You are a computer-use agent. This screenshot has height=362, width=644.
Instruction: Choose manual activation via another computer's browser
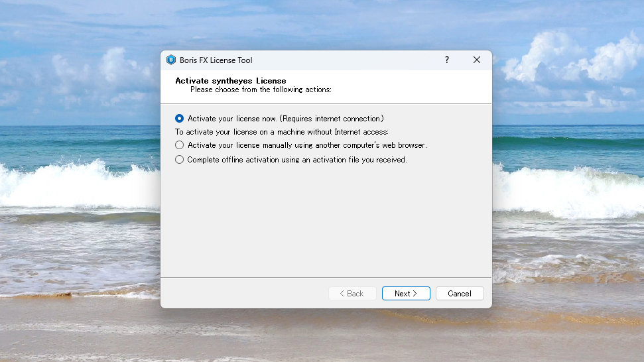pos(180,145)
